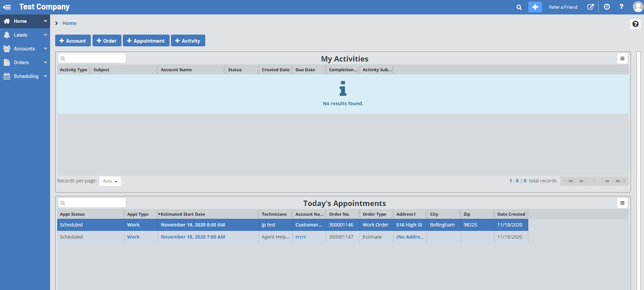Click the search magnifier icon in top bar
644x290 pixels.
519,7
